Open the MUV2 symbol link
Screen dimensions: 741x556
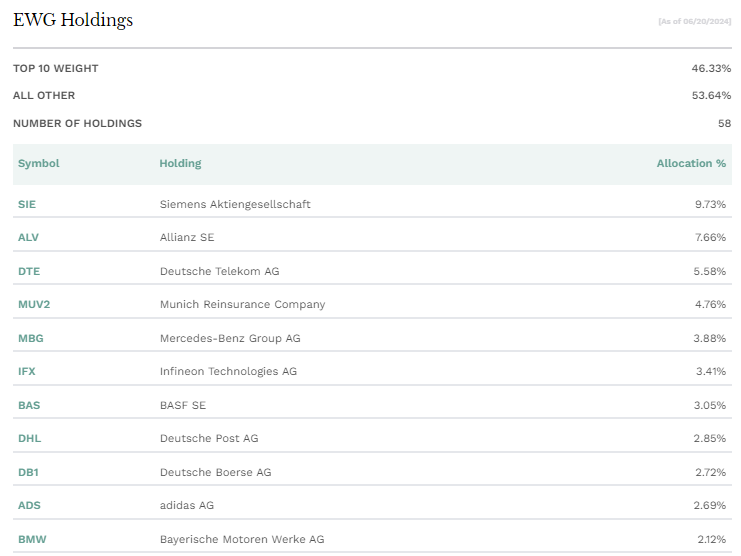[x=34, y=304]
